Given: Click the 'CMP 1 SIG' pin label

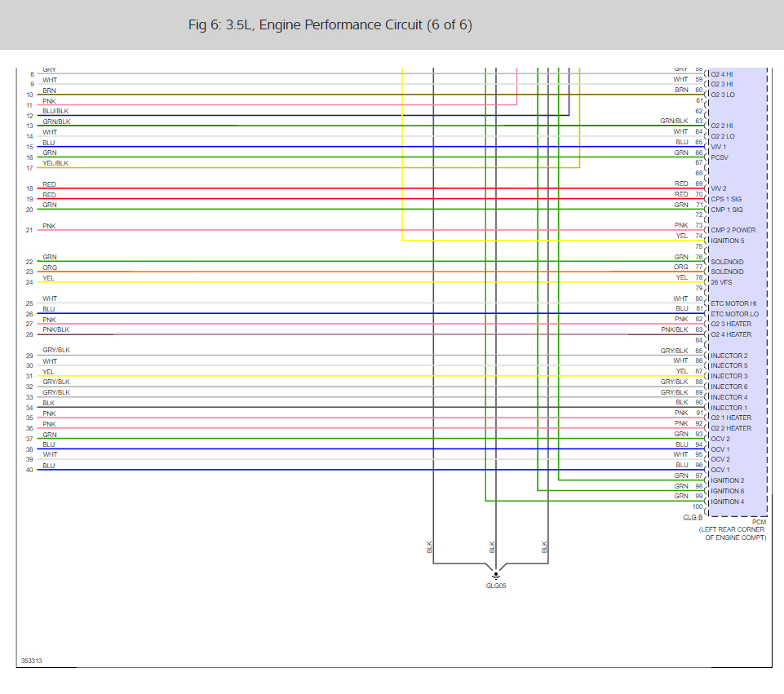Looking at the screenshot, I should [727, 210].
